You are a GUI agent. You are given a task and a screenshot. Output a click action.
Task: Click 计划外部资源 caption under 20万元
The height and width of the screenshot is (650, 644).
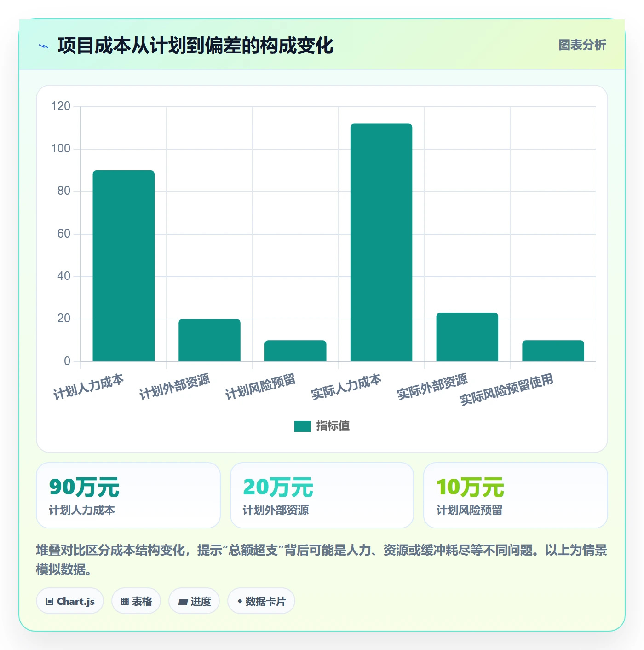coord(276,510)
